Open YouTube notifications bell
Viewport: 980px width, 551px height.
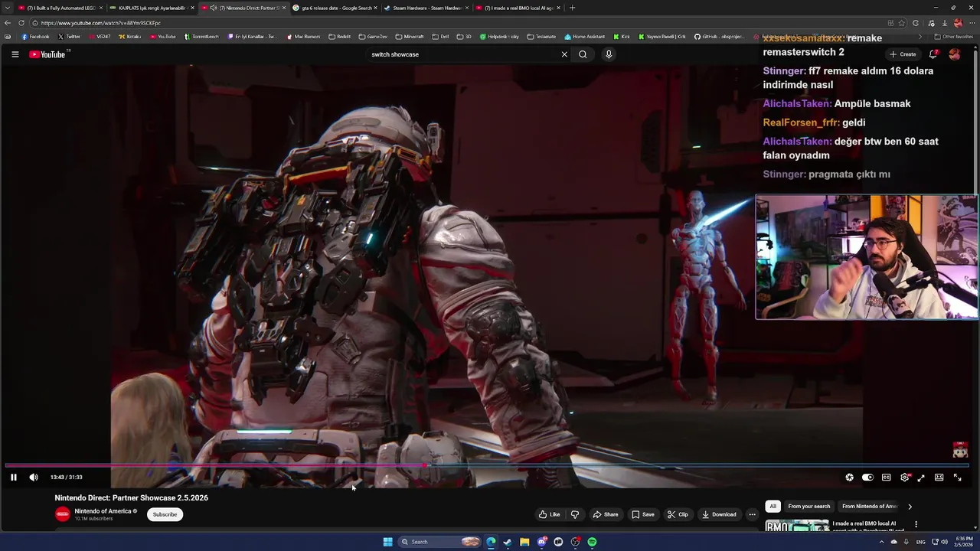click(x=933, y=54)
